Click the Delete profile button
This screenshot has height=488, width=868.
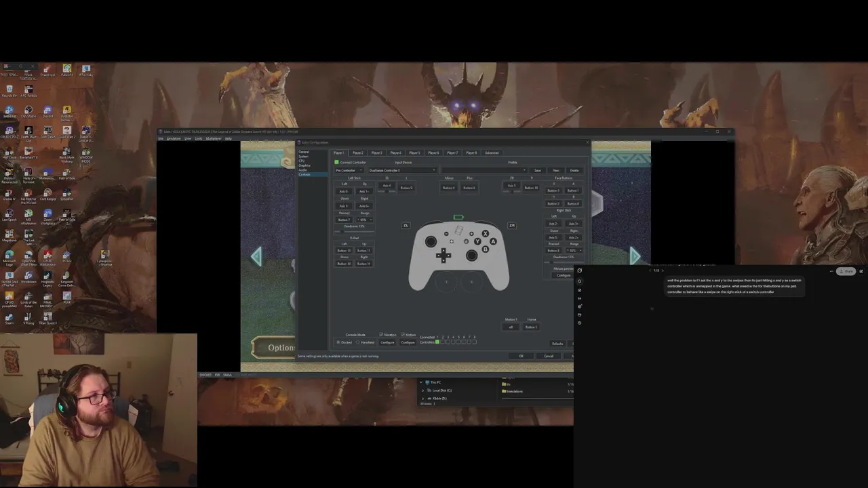point(574,170)
